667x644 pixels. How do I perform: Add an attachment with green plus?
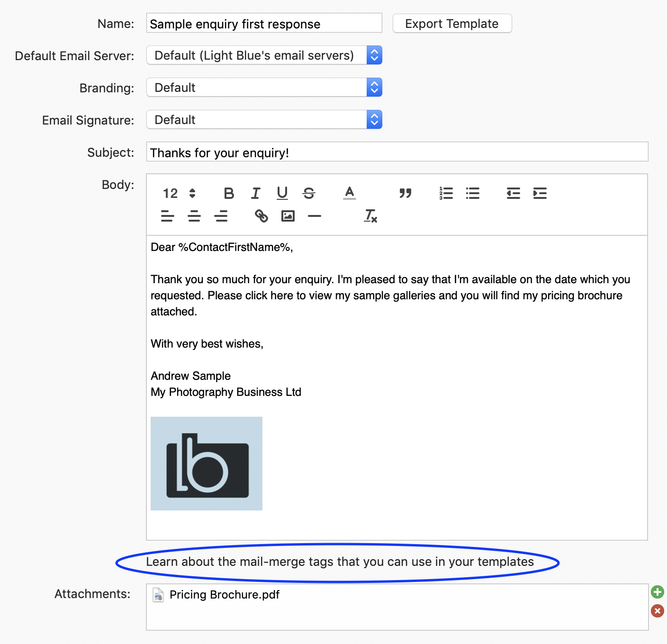[657, 592]
